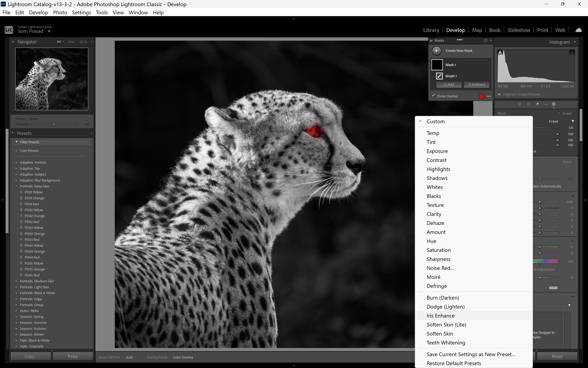Click the Create New Mask plus icon
The width and height of the screenshot is (588, 368).
[x=437, y=51]
